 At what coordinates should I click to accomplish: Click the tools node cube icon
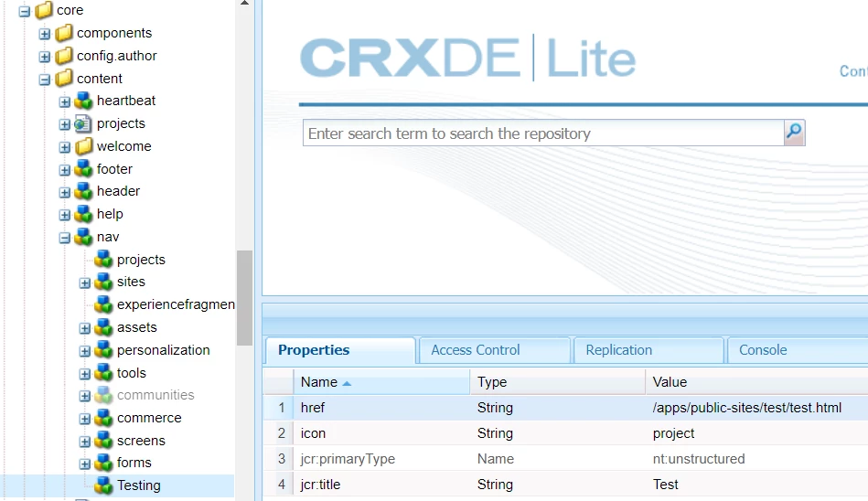(x=103, y=373)
